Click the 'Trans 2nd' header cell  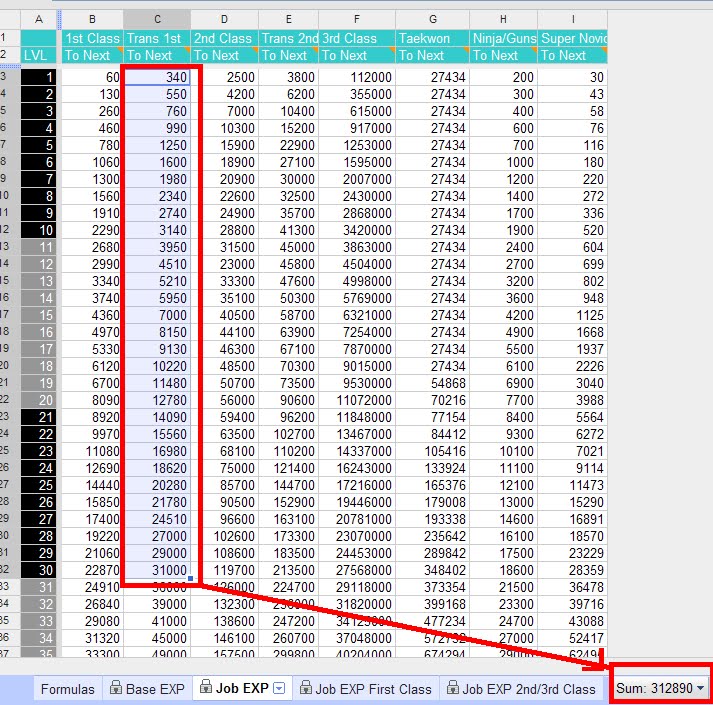click(288, 38)
